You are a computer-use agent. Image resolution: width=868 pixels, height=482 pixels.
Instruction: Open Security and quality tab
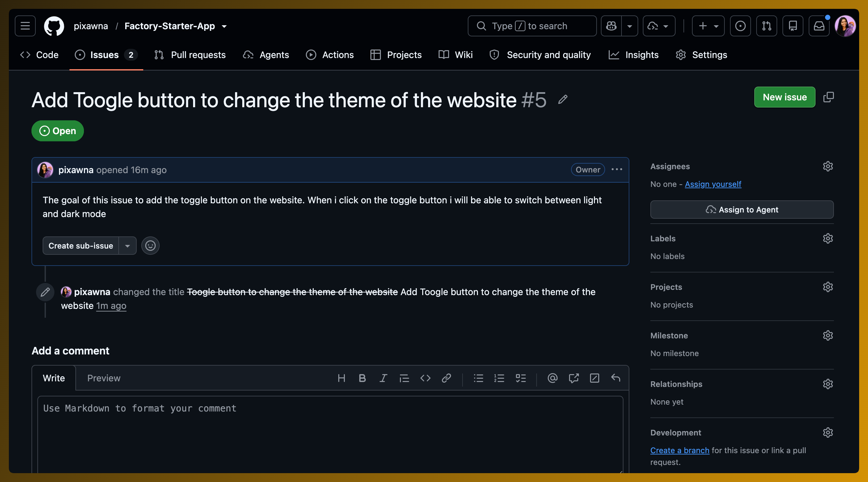coord(540,55)
